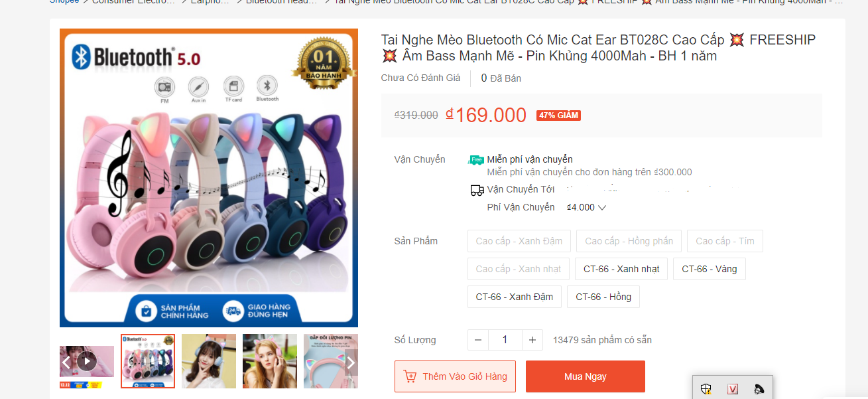Select the CT-66 - Xanh nhạt variant
This screenshot has width=868, height=399.
[621, 269]
